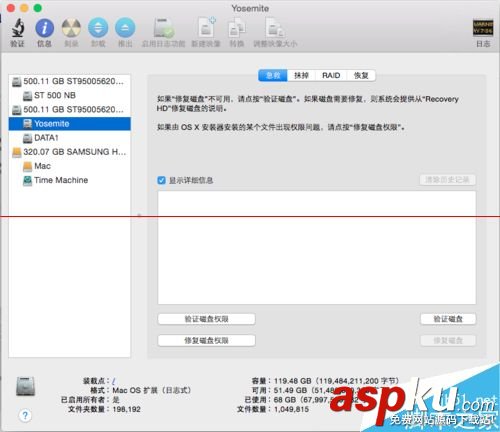Viewport: 500px width, 432px height.
Task: Select the Yosemite volume
Action: pyautogui.click(x=69, y=124)
